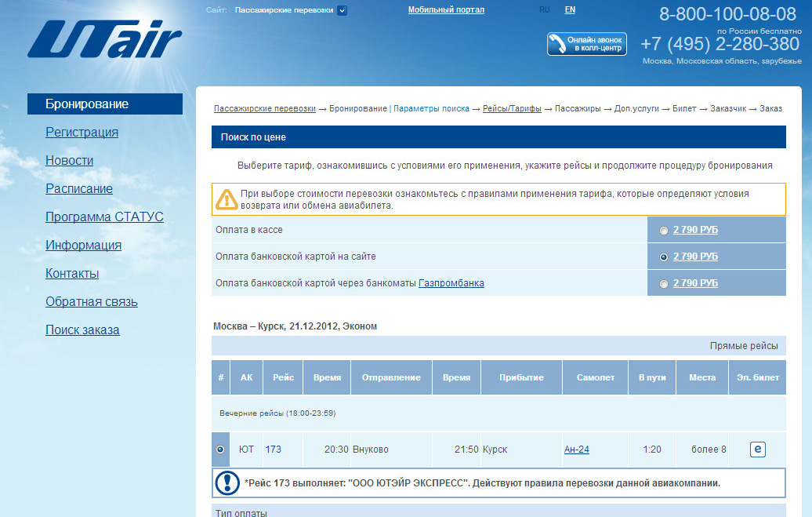This screenshot has height=517, width=812.
Task: Open the 'Бронирование' menu item
Action: point(105,104)
